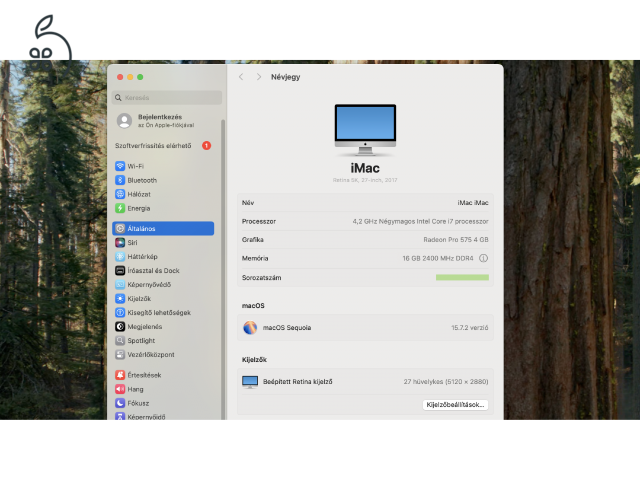Click the 15.7.2 verzió text

click(x=469, y=328)
